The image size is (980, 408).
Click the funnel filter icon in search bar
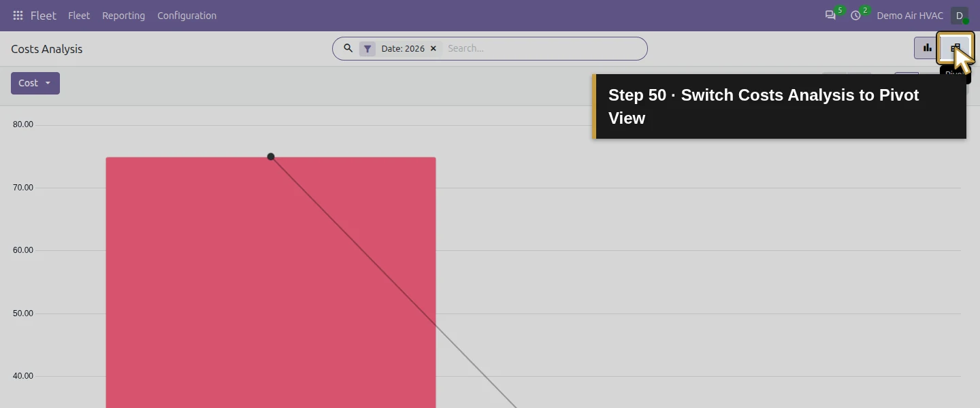coord(367,49)
